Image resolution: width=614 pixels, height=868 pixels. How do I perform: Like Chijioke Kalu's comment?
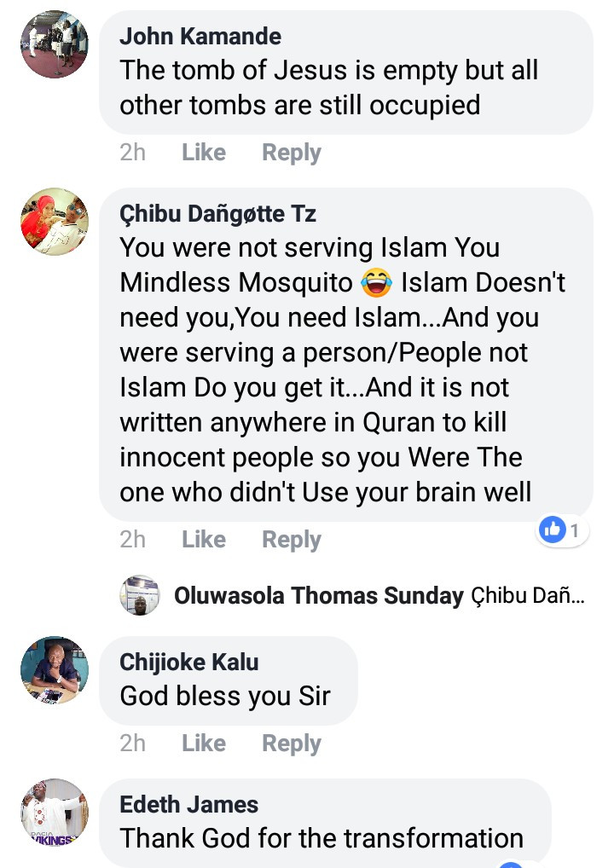tap(204, 744)
